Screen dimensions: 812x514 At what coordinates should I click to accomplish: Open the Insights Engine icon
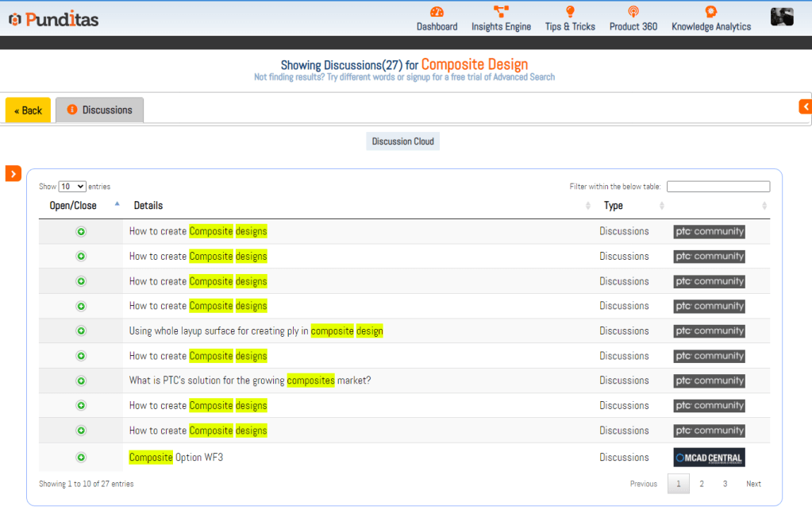click(x=501, y=12)
